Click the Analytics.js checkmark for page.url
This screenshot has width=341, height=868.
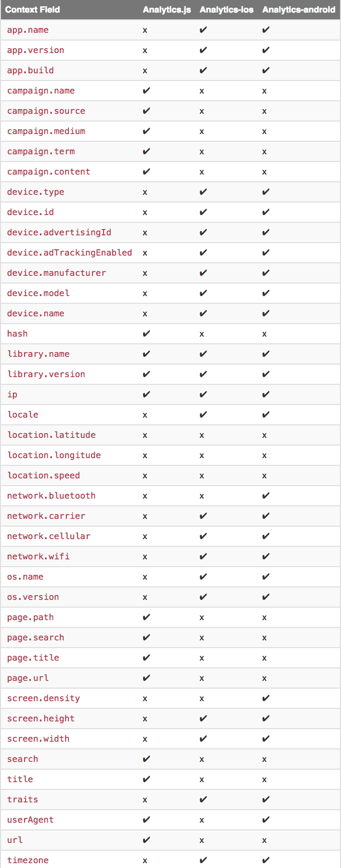click(x=146, y=678)
